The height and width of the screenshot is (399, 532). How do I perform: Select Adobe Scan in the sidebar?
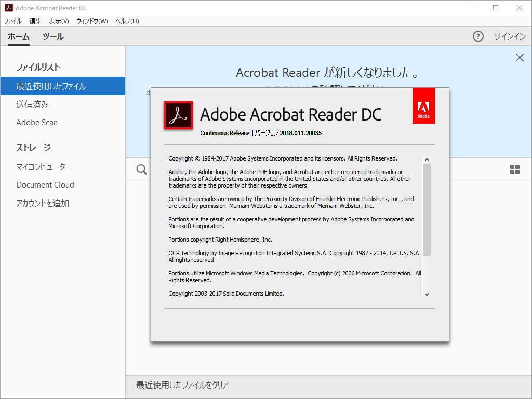[36, 122]
